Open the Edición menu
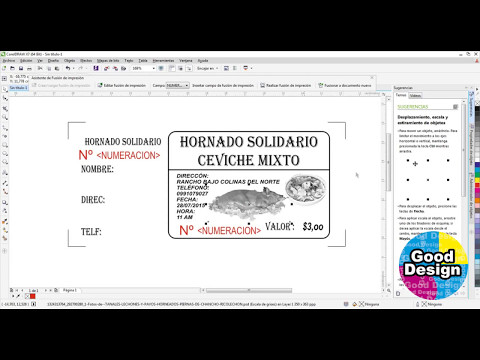Screen dimensions: 480x360 (x=26, y=61)
